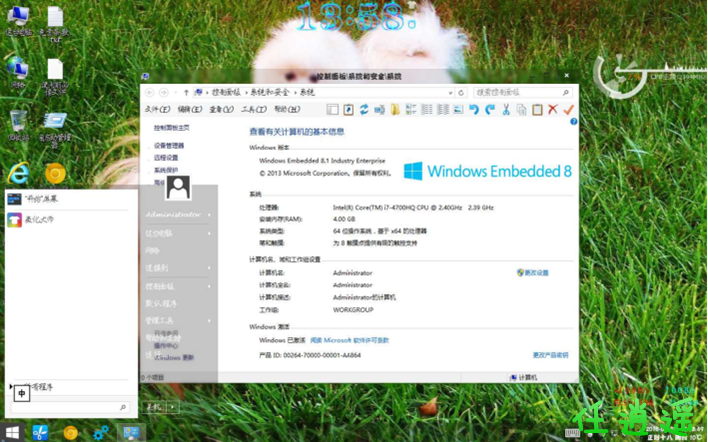Click the pane layout toolbar icon
The width and height of the screenshot is (708, 442).
pyautogui.click(x=333, y=109)
